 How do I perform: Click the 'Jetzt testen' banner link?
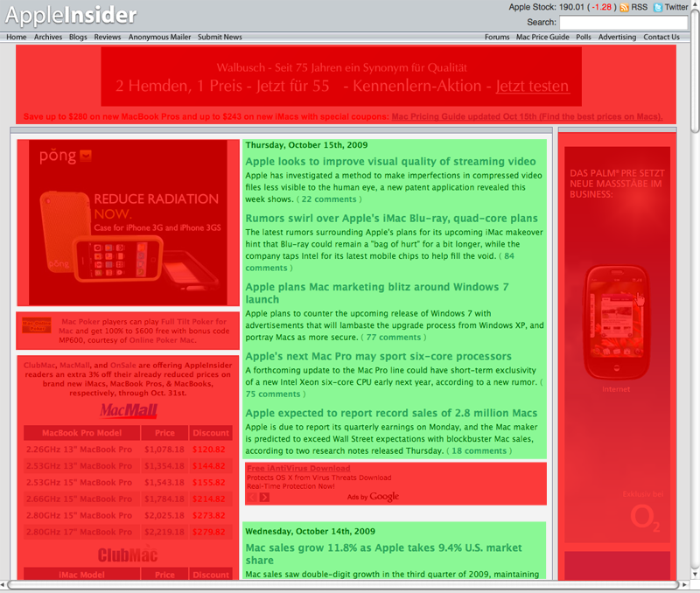pos(532,86)
